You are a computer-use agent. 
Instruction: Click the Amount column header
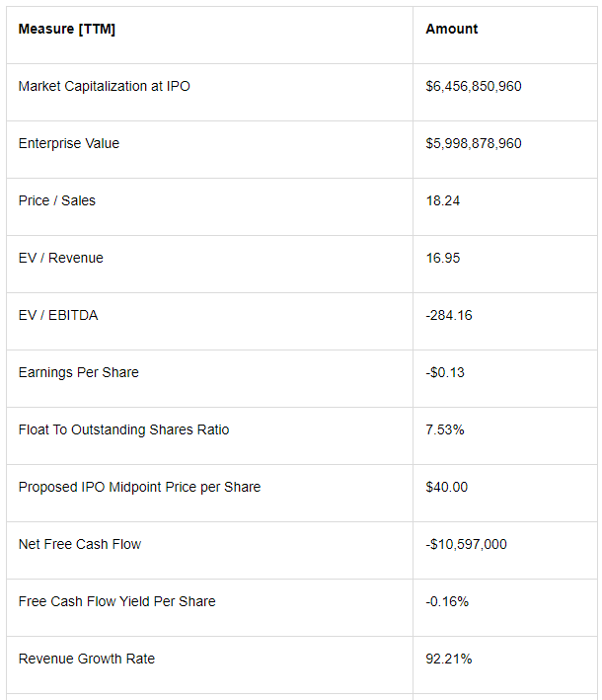tap(452, 29)
